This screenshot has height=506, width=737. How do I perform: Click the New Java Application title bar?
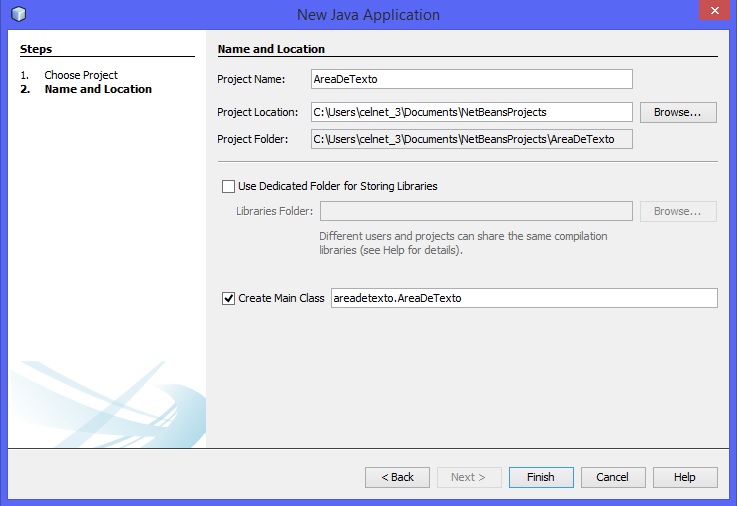pyautogui.click(x=368, y=15)
